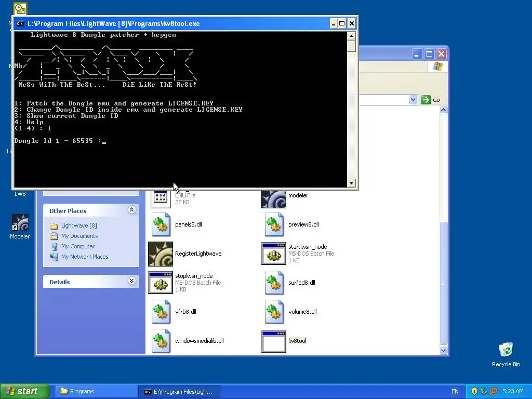Click the My Computer icon in Other Places
This screenshot has width=532, height=399.
click(x=54, y=247)
